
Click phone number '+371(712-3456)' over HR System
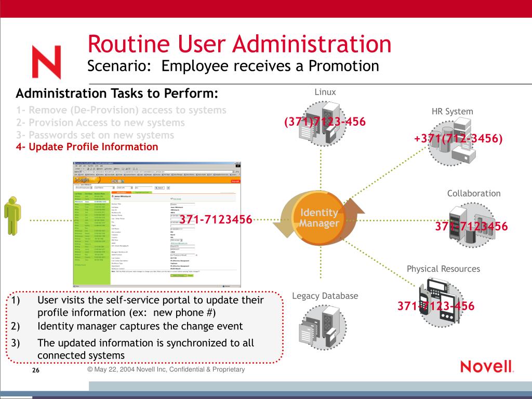click(458, 138)
